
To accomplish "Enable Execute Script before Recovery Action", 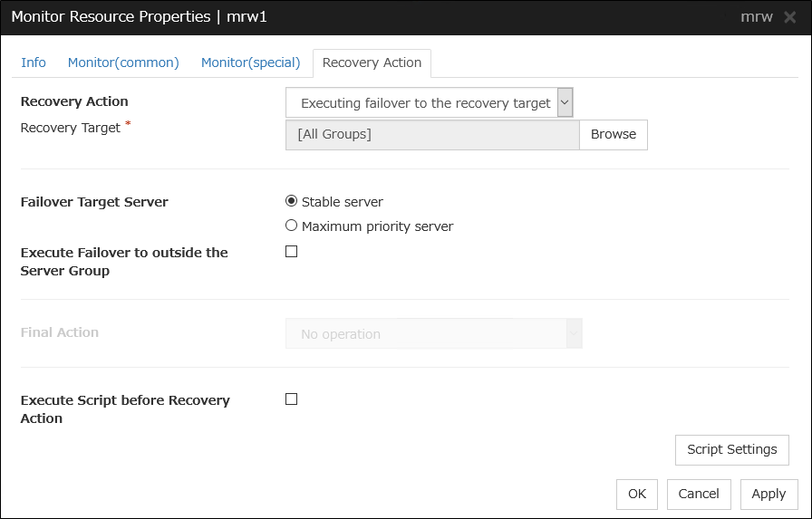I will [x=291, y=399].
